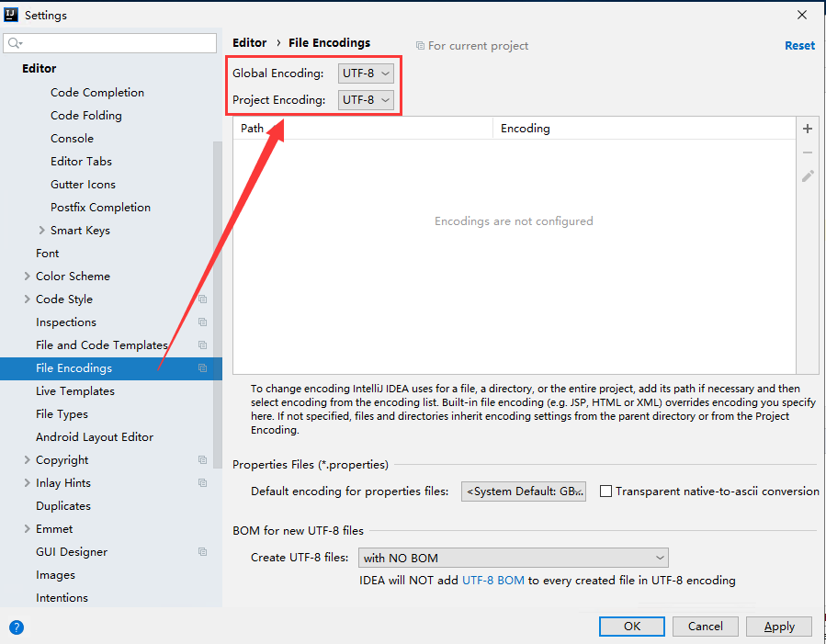Click the Editor breadcrumb
Image resolution: width=826 pixels, height=644 pixels.
(250, 42)
